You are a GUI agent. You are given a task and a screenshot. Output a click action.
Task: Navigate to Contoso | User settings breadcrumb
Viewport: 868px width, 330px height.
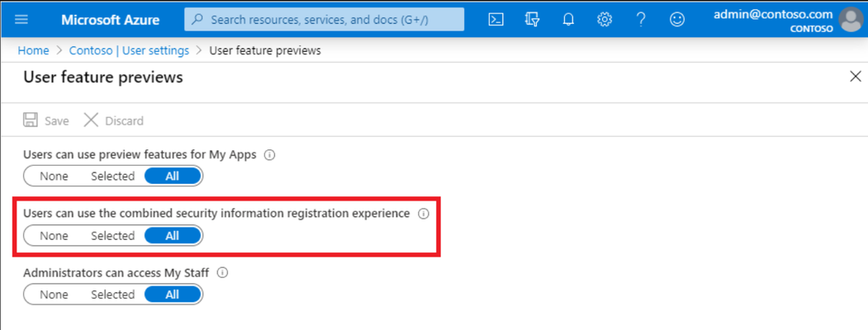coord(129,51)
